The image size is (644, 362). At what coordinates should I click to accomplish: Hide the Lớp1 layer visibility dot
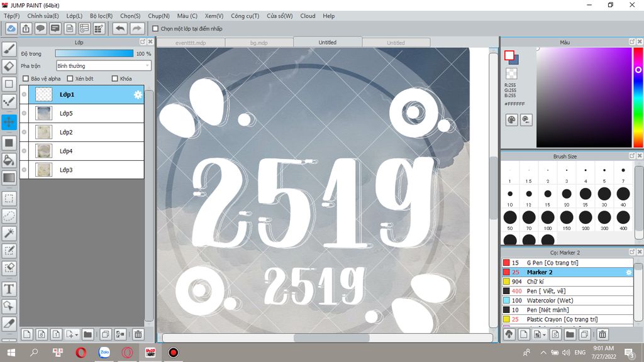[x=25, y=94]
